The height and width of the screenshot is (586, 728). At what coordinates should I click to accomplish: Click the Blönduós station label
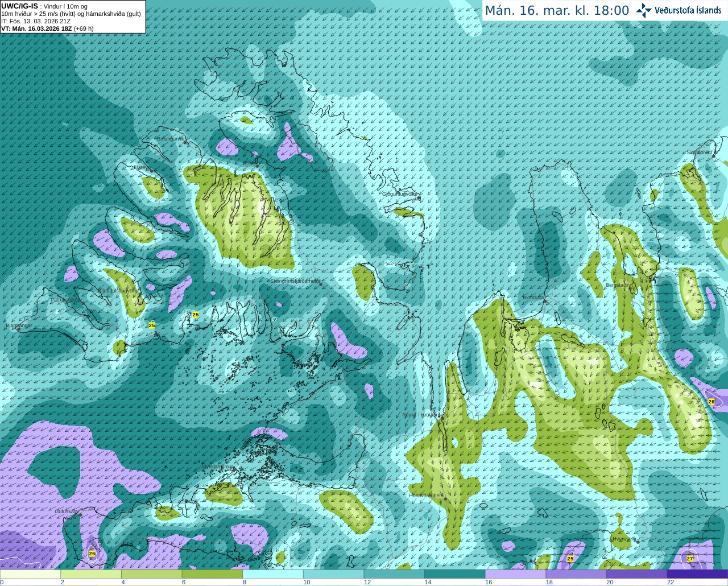coord(533,298)
